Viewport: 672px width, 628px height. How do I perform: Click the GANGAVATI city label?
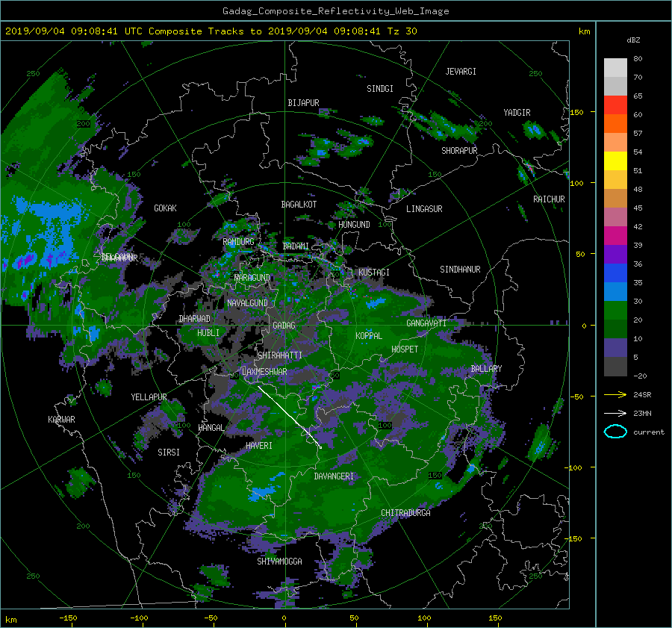tap(426, 323)
